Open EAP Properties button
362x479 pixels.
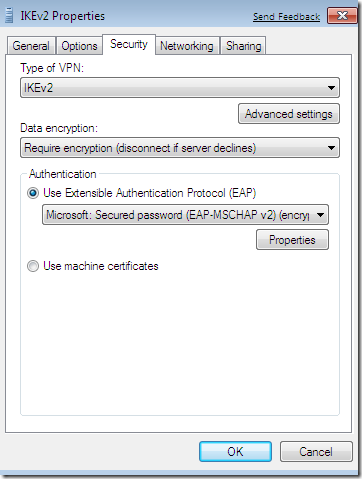coord(292,240)
